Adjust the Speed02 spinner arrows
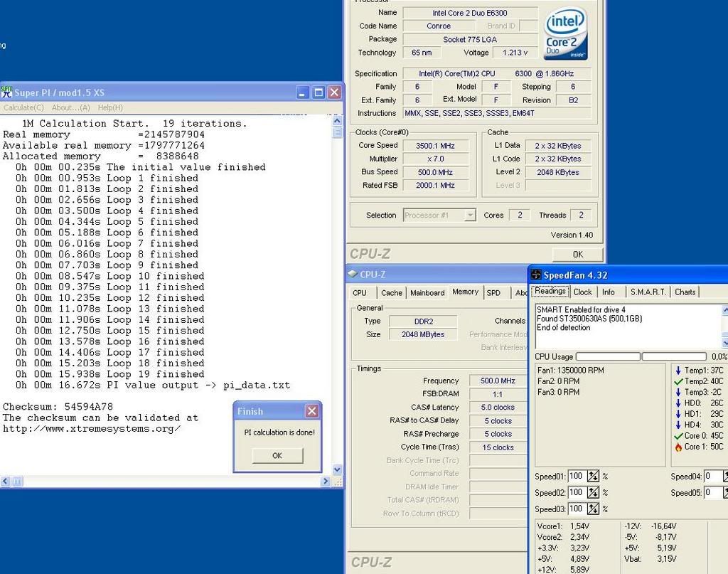Viewport: 728px width, 574px height. 593,492
